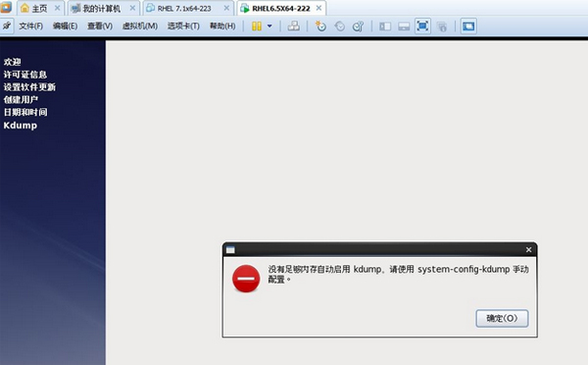Click the dialog title bar window icon

click(x=230, y=250)
